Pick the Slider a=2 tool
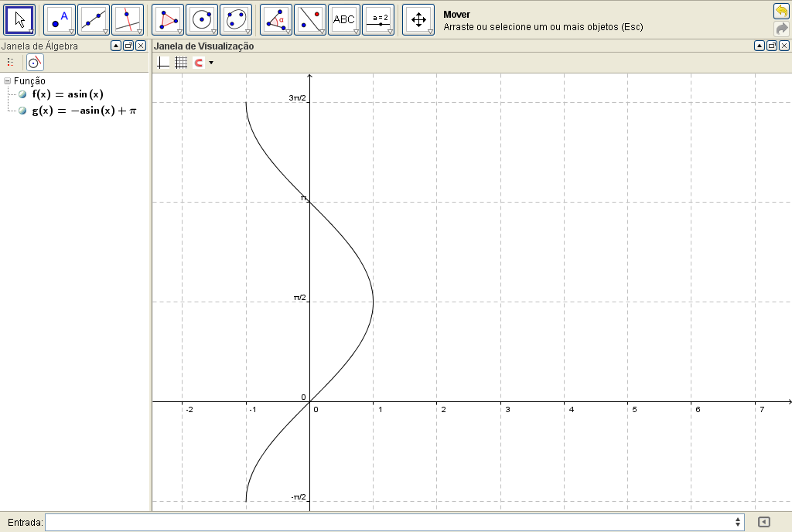 378,19
